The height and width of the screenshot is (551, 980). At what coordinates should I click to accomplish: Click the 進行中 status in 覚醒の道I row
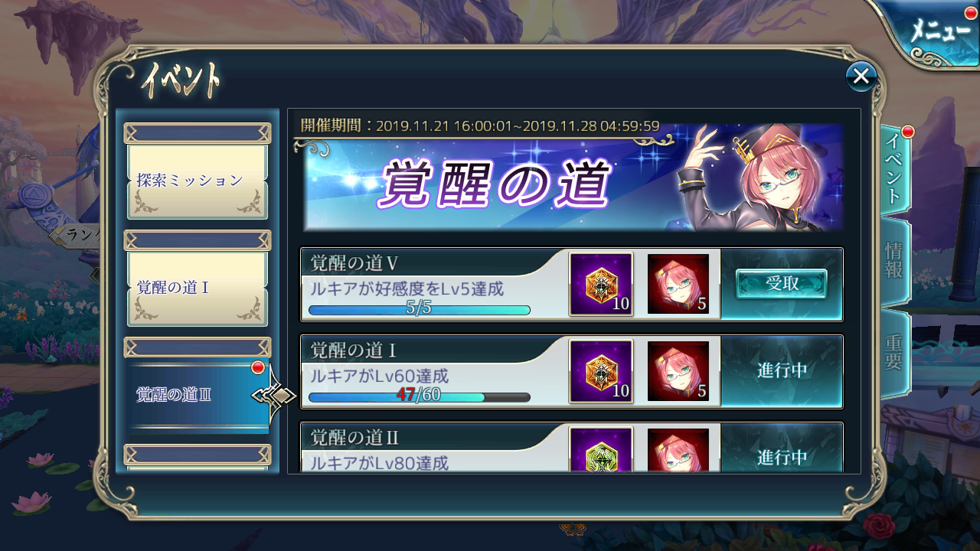tap(782, 370)
